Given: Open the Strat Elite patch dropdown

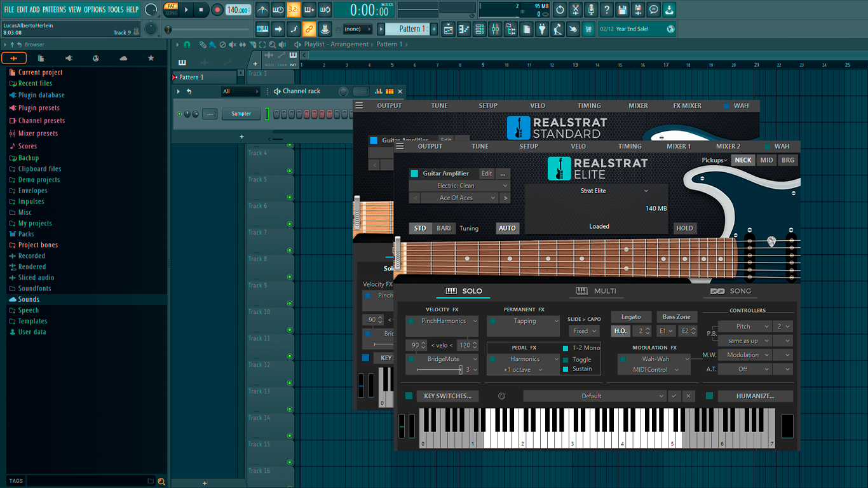Looking at the screenshot, I should click(614, 191).
